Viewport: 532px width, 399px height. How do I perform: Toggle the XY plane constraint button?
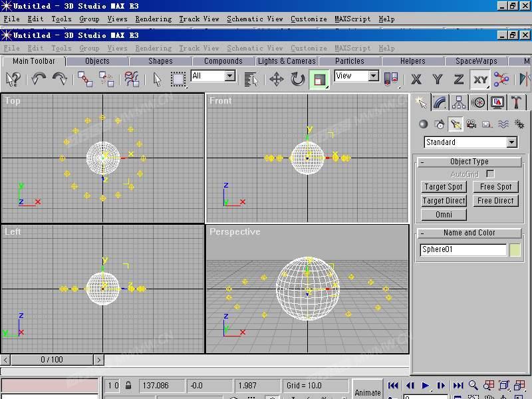(x=480, y=79)
